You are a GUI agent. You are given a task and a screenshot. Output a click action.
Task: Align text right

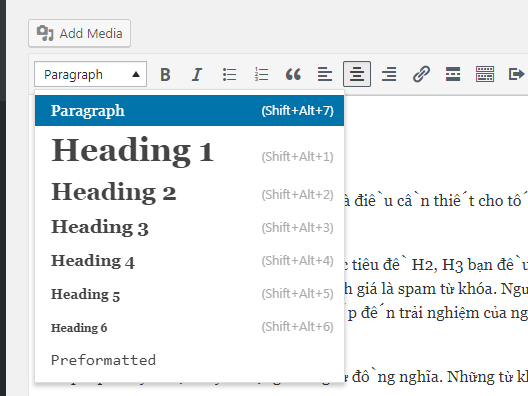[x=389, y=74]
